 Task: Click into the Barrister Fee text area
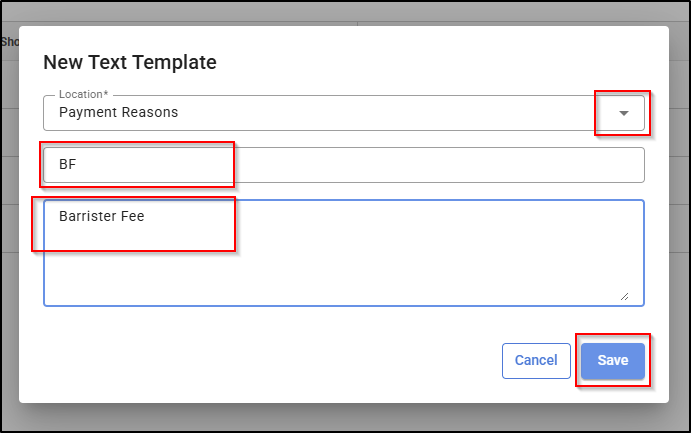tap(340, 252)
